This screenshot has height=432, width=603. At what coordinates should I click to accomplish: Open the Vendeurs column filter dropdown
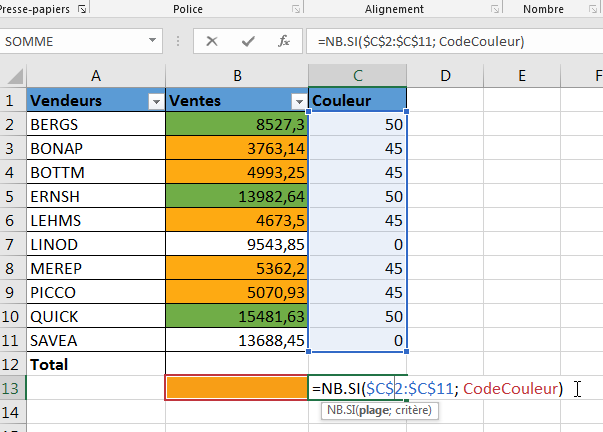click(155, 102)
